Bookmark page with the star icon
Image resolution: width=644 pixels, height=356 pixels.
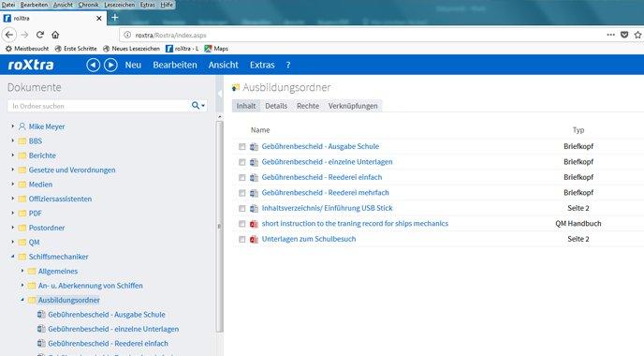pyautogui.click(x=637, y=35)
